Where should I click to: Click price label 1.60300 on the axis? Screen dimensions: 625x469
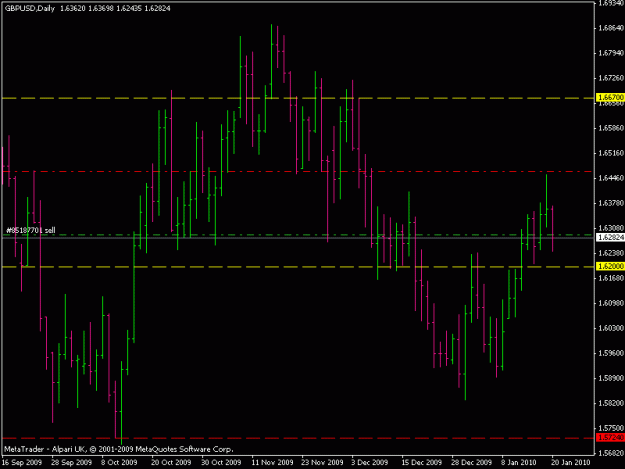[x=611, y=328]
